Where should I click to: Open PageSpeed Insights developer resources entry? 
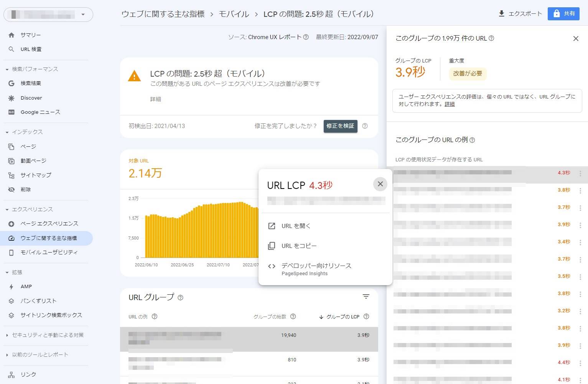[x=316, y=269]
